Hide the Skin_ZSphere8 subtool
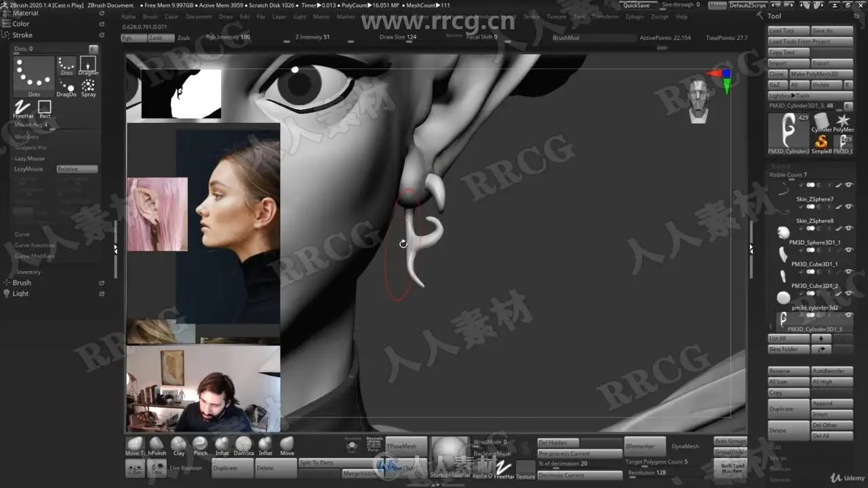The width and height of the screenshot is (868, 488). (x=848, y=207)
